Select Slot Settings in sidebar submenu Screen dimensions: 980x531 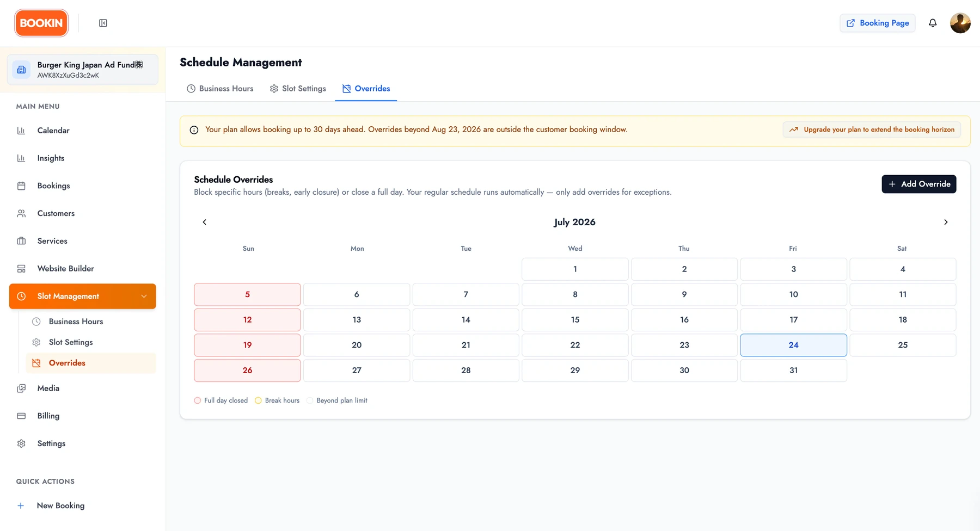[x=91, y=342]
